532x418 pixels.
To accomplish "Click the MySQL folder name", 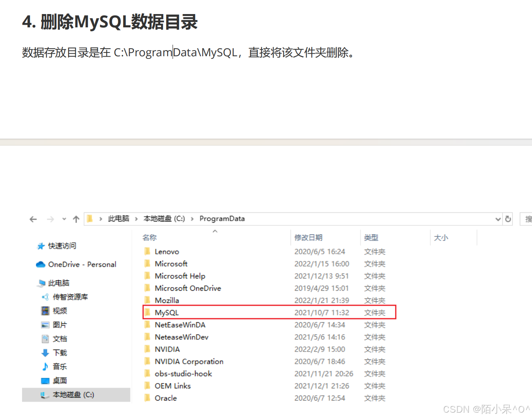I will click(x=167, y=313).
